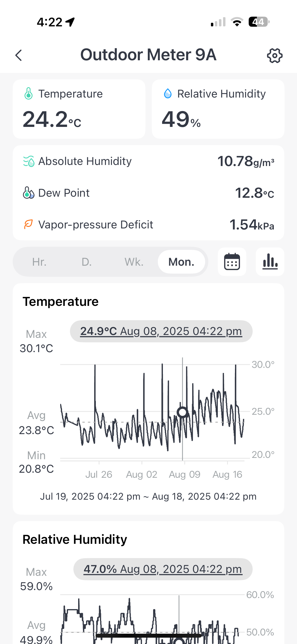Open the Relative Humidity 49% card
Screen dimensions: 297x644
[218, 109]
